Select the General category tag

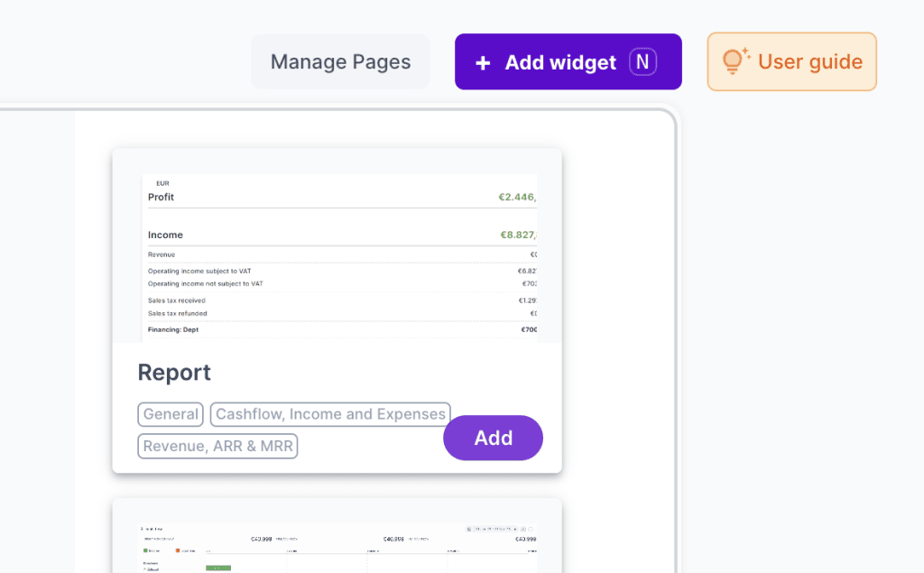(171, 414)
